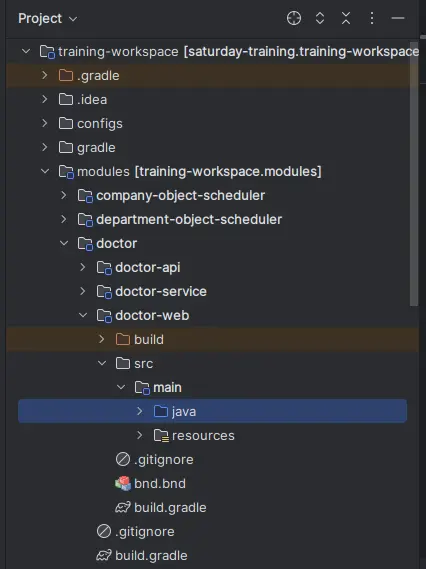The width and height of the screenshot is (426, 569).
Task: Click the bnd.bnd file icon
Action: click(123, 483)
